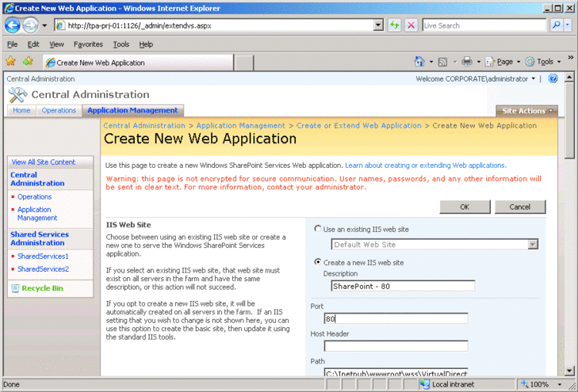This screenshot has height=392, width=578.
Task: Open the Edit menu
Action: click(33, 44)
